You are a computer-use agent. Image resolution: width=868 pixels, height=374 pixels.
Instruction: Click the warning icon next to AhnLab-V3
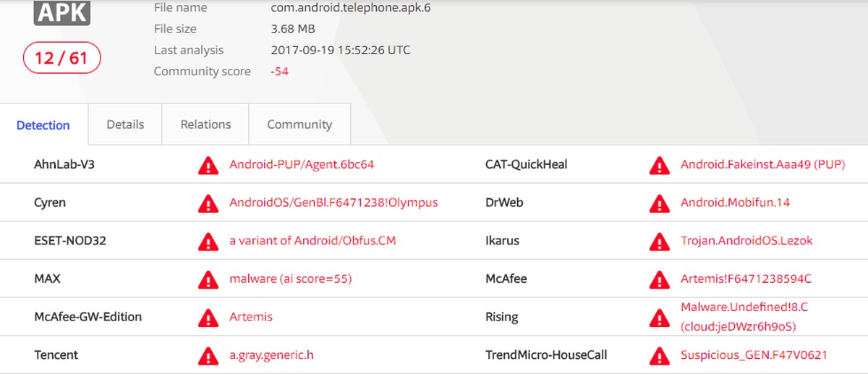(x=208, y=165)
